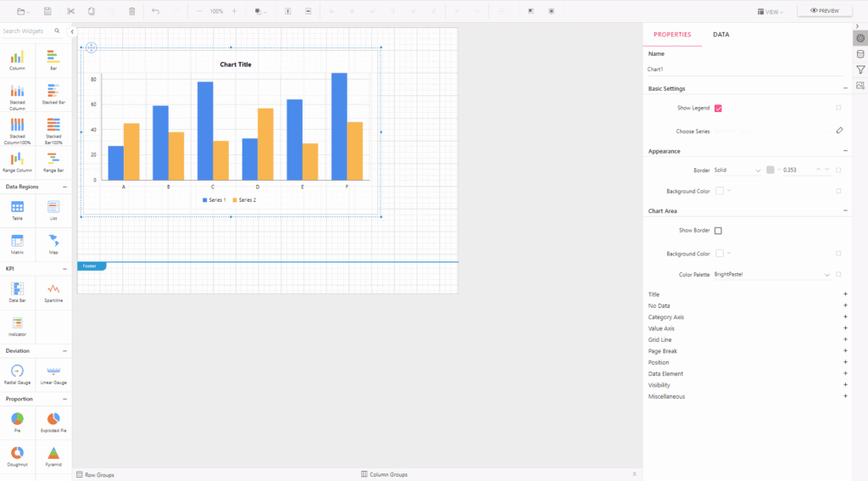Click the Delete trash icon
Image resolution: width=868 pixels, height=481 pixels.
point(131,11)
